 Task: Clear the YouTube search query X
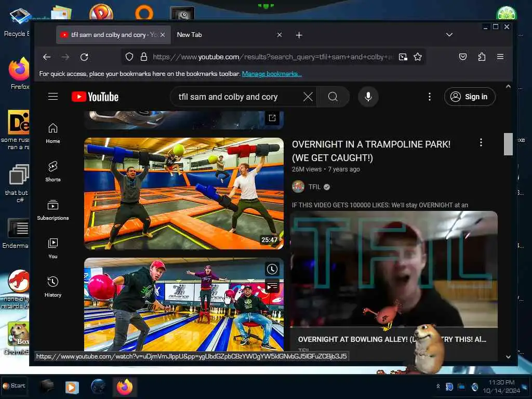308,97
